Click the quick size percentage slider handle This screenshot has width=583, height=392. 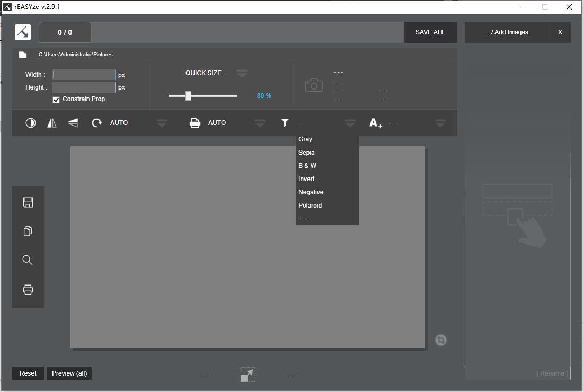pos(188,96)
